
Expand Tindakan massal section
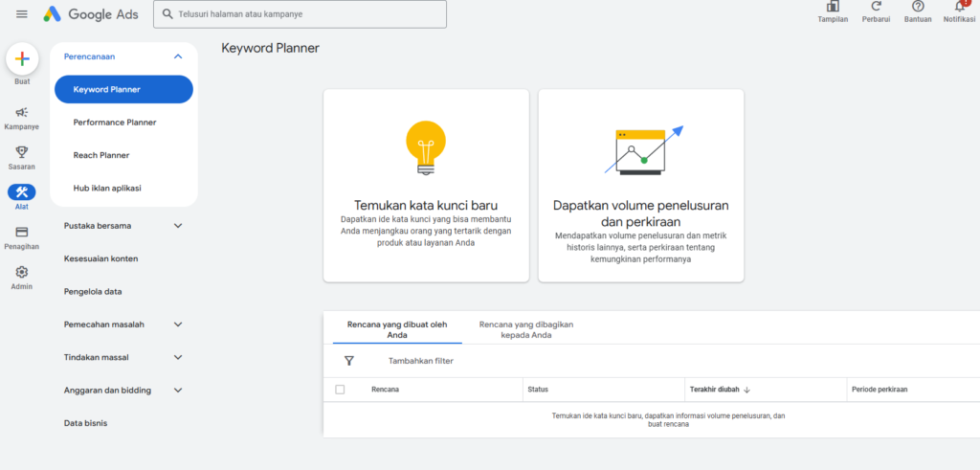click(178, 357)
